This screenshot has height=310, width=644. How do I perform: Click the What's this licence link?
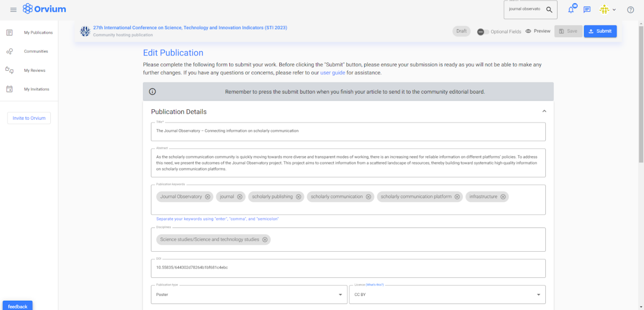[375, 285]
